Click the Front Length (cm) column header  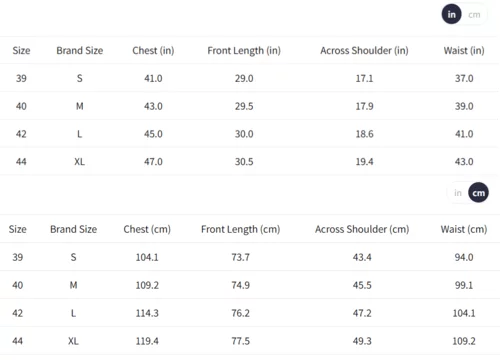point(240,229)
